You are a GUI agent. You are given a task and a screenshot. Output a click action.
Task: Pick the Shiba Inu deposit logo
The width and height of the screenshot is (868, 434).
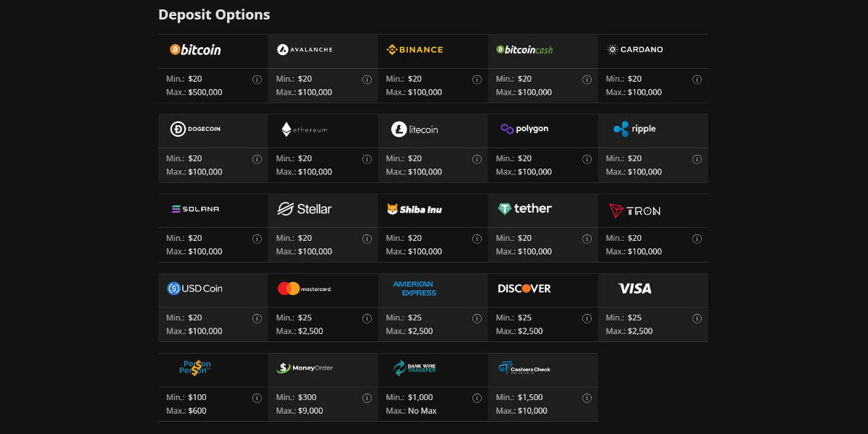(x=414, y=209)
